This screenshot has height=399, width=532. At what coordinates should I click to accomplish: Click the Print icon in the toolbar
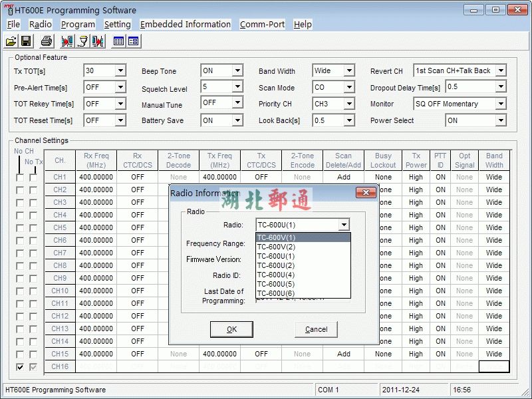[x=46, y=41]
